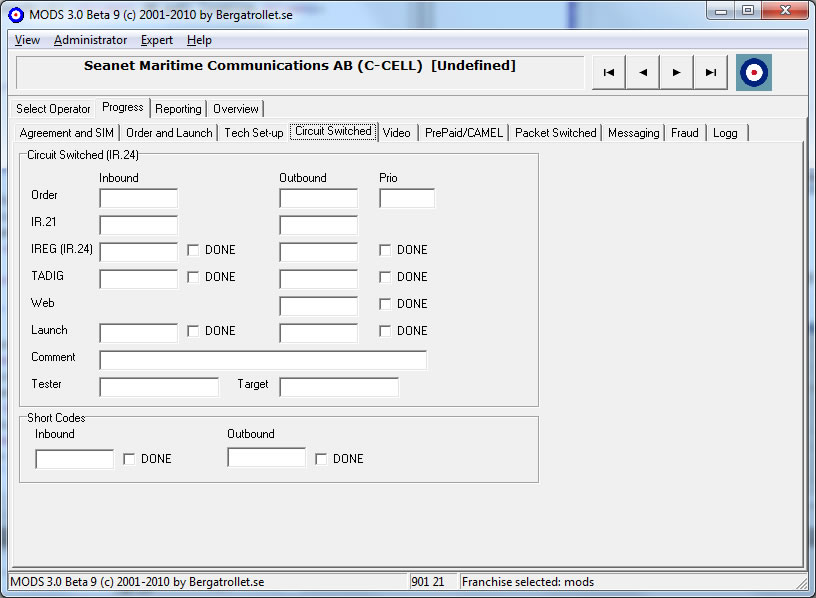Open the Fraud tab
This screenshot has height=598, width=816.
click(x=685, y=133)
